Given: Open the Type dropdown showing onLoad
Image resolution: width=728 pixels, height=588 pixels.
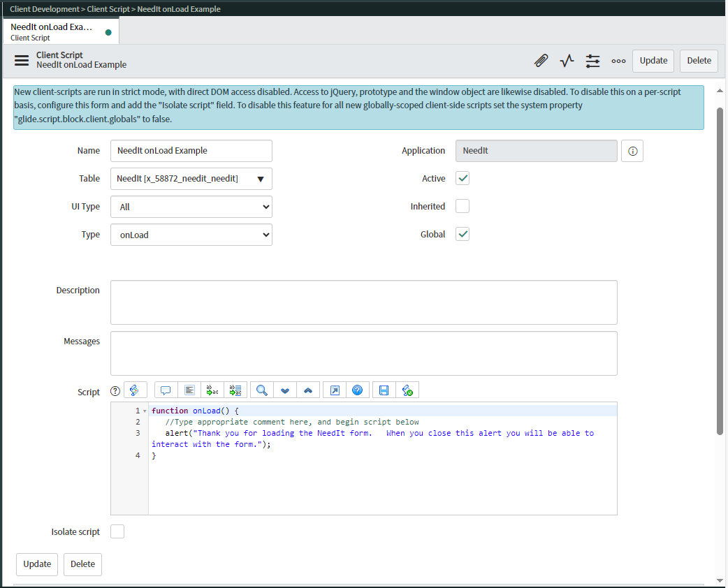Looking at the screenshot, I should (x=191, y=235).
